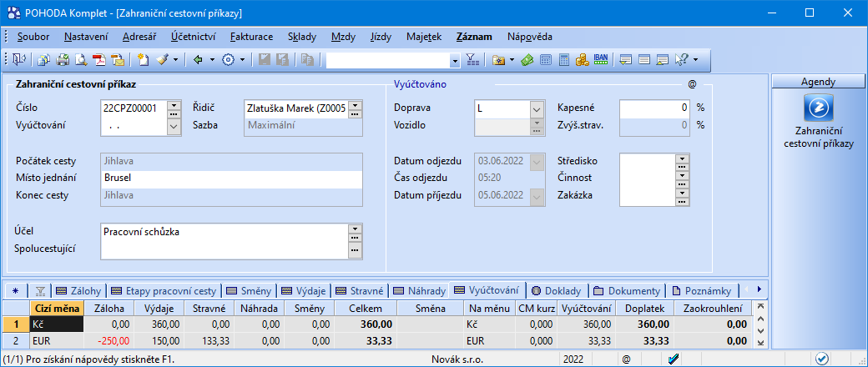
Task: Click the asterisk tab at table's left
Action: pos(15,290)
